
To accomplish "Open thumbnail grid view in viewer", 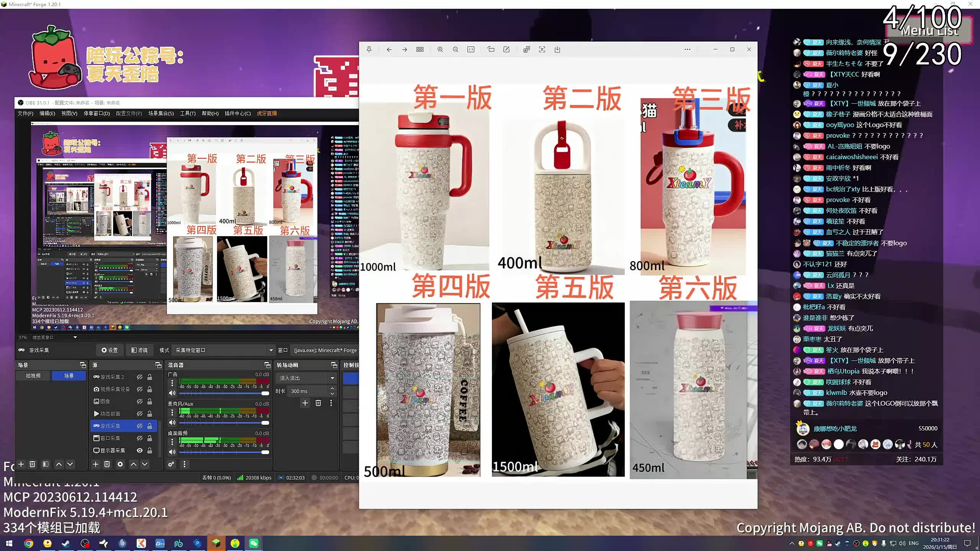I will click(420, 49).
